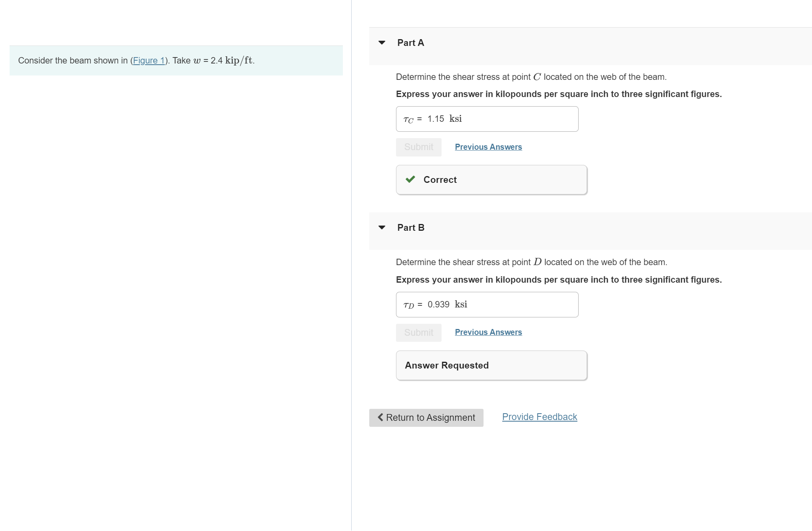Screen dimensions: 812x531
Task: Click the Answer Requested banner
Action: coord(491,365)
